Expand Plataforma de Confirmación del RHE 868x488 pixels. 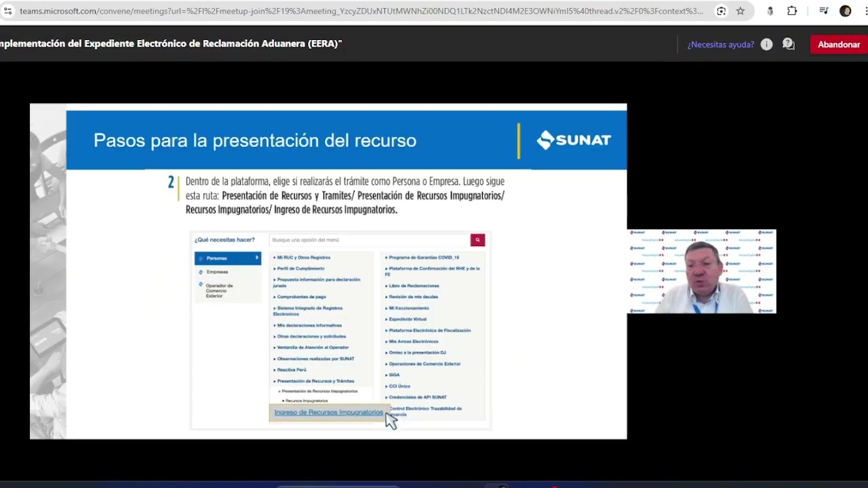[x=433, y=271]
